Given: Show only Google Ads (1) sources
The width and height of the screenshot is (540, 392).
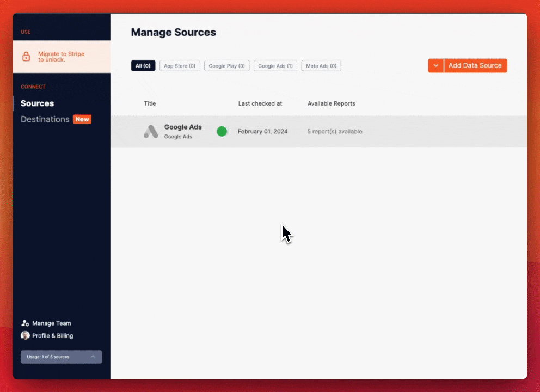Looking at the screenshot, I should [275, 66].
